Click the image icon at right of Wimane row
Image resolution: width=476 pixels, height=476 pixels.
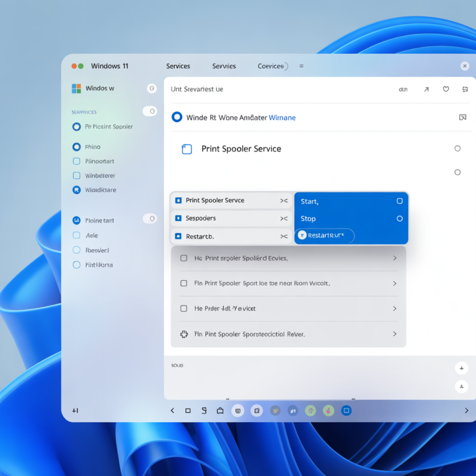(462, 117)
